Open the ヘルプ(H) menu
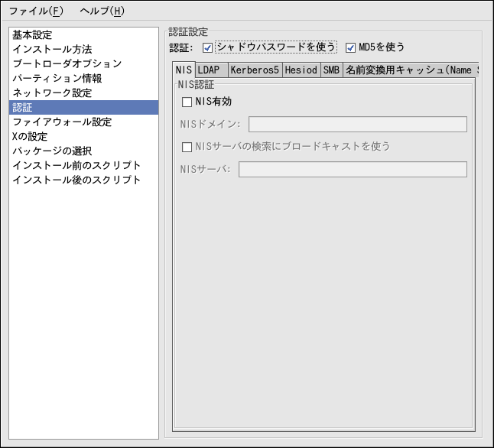Viewport: 494px width, 448px height. 102,11
